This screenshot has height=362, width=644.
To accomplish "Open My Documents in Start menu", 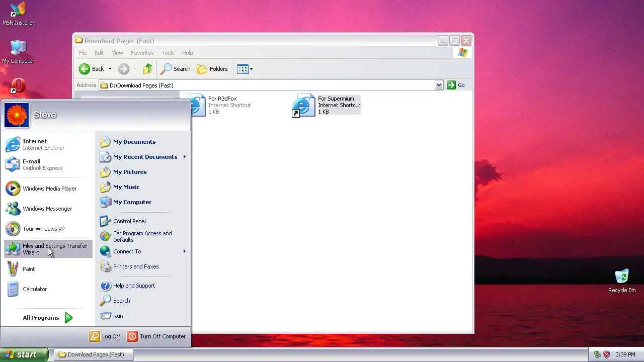I will 143,142.
